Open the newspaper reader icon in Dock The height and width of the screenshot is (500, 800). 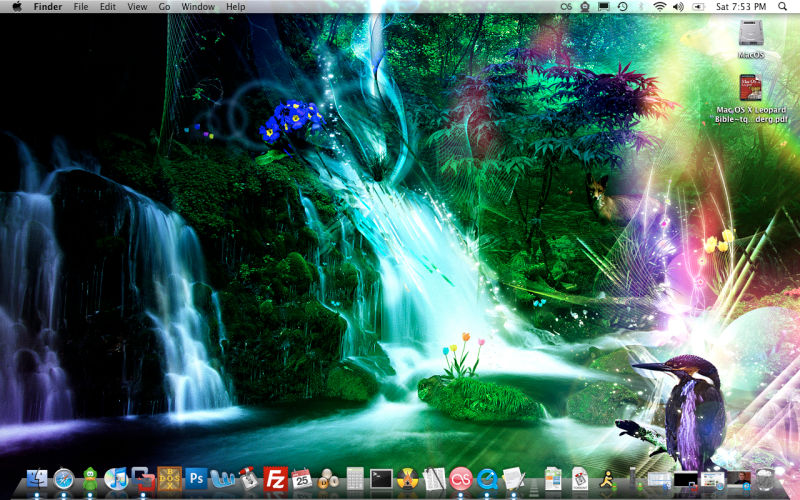434,479
